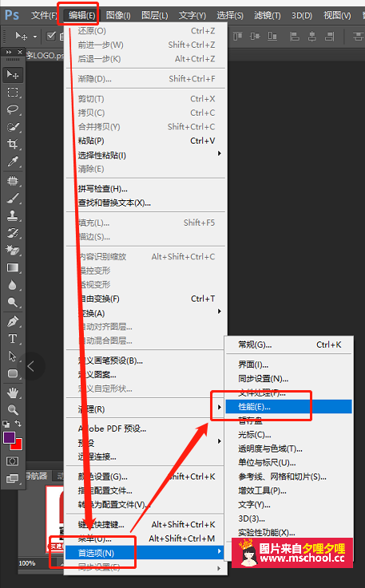
Task: Select the Clone Stamp tool
Action: pos(13,215)
